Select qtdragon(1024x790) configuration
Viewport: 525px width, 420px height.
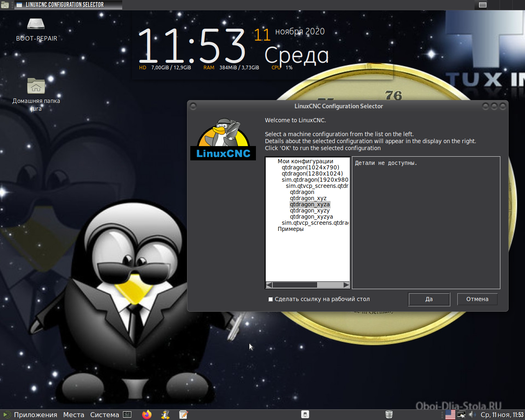310,167
